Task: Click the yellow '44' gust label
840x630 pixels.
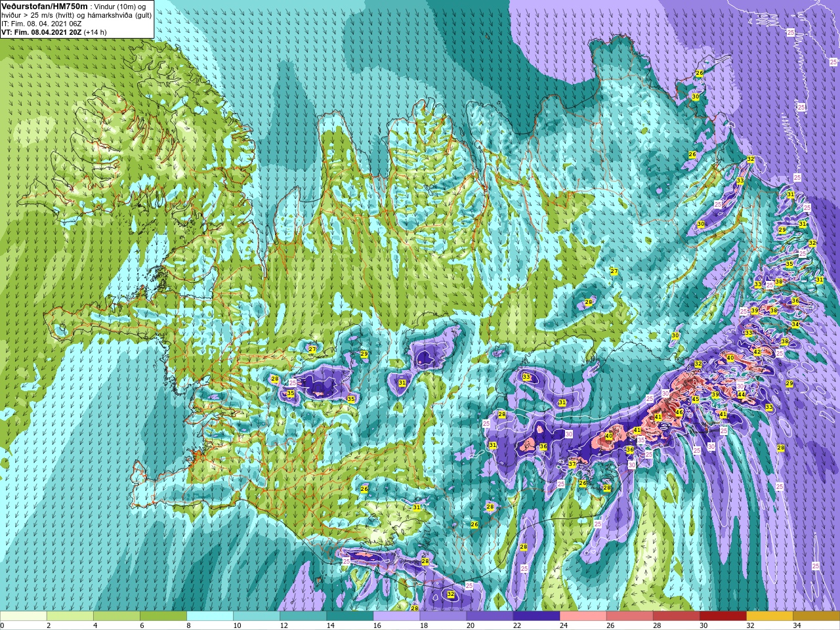Action: pyautogui.click(x=741, y=394)
